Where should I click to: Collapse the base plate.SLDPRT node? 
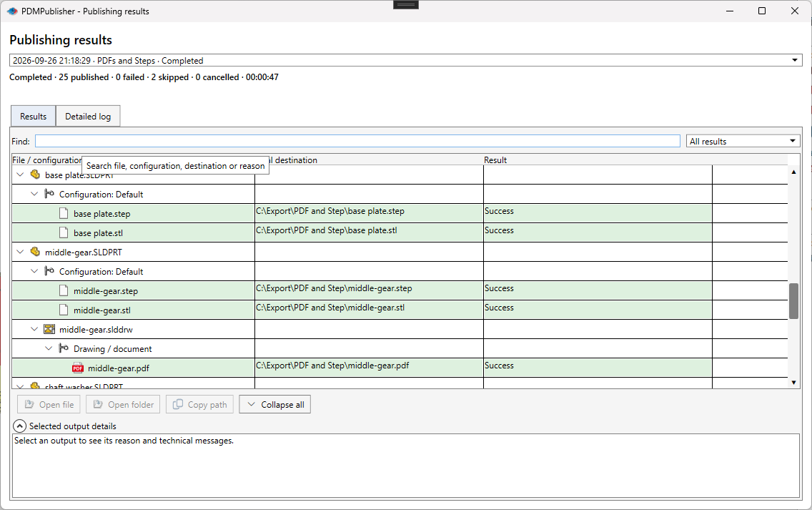(20, 175)
